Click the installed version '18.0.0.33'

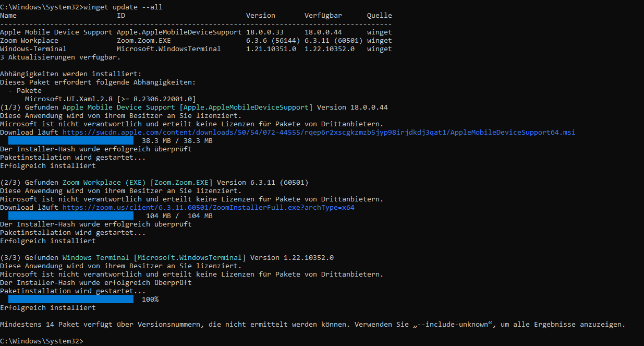tap(265, 32)
